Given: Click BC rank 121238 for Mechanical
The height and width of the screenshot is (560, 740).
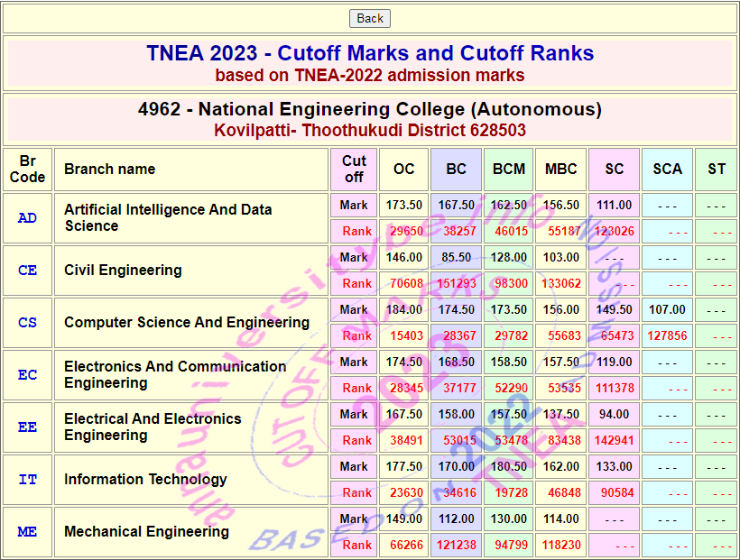Looking at the screenshot, I should point(457,546).
